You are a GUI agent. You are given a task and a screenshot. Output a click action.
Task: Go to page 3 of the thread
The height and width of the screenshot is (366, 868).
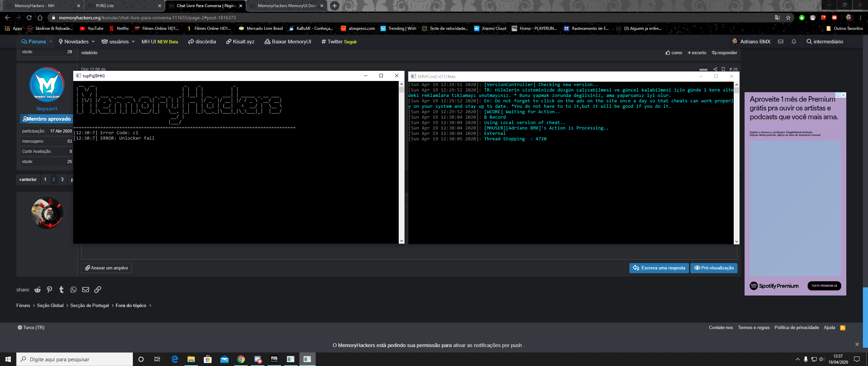tap(62, 180)
